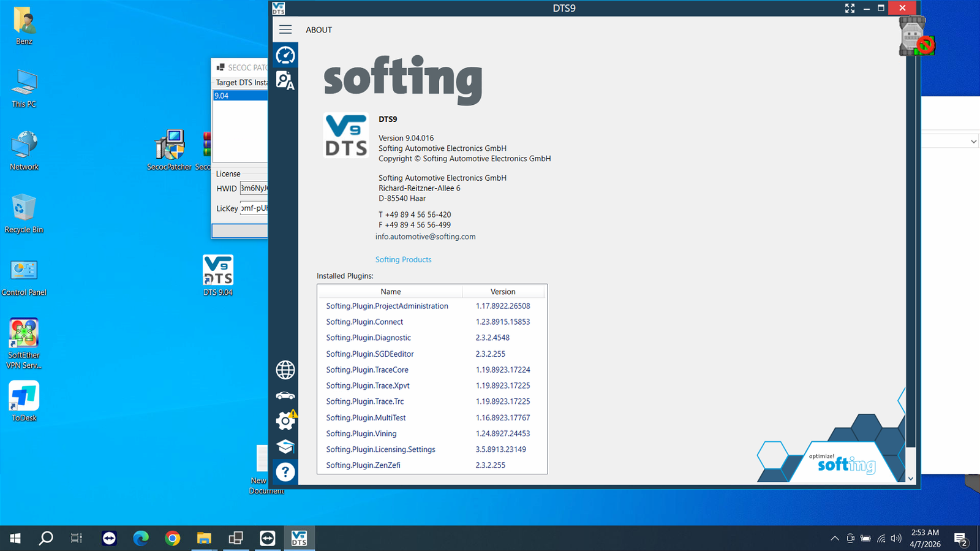Screen dimensions: 980x551
Task: Select Softing.Plugin.SGDEeditor row
Action: pyautogui.click(x=432, y=354)
